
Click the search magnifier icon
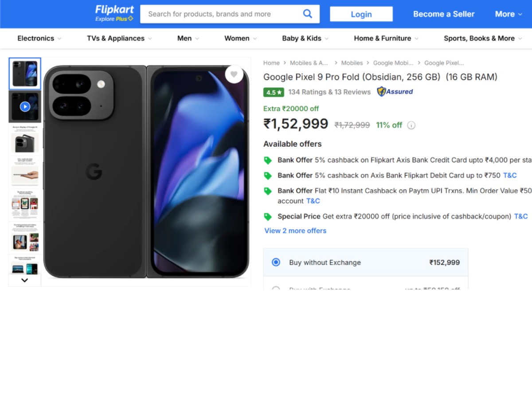[307, 14]
